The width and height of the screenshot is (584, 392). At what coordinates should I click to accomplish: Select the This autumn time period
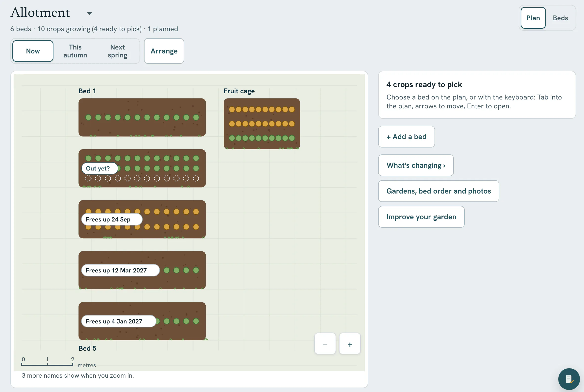click(75, 51)
